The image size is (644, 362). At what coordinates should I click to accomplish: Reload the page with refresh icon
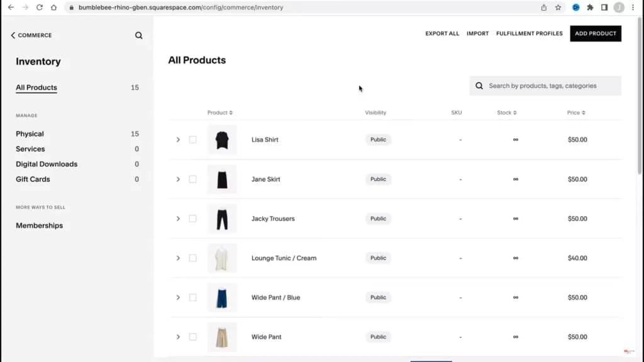(x=40, y=8)
